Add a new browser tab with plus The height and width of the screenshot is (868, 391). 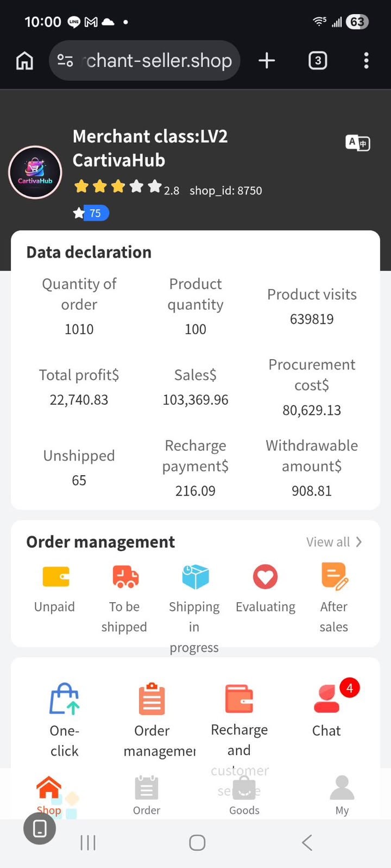[267, 60]
